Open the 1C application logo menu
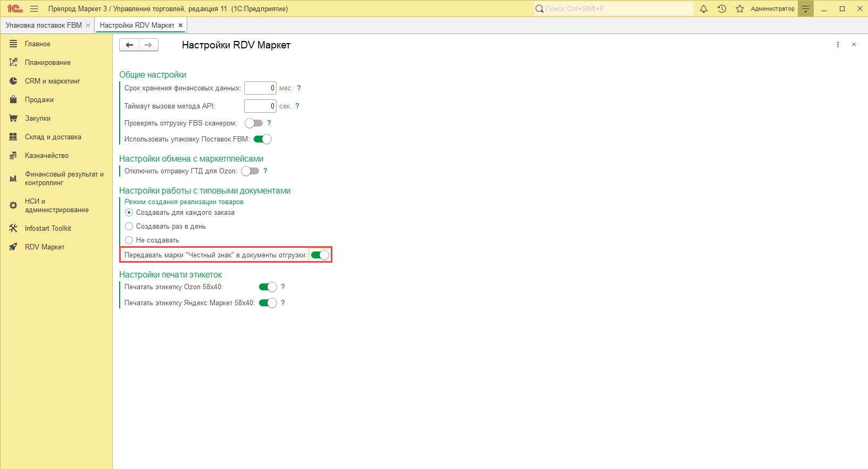Image resolution: width=868 pixels, height=469 pixels. pos(15,9)
